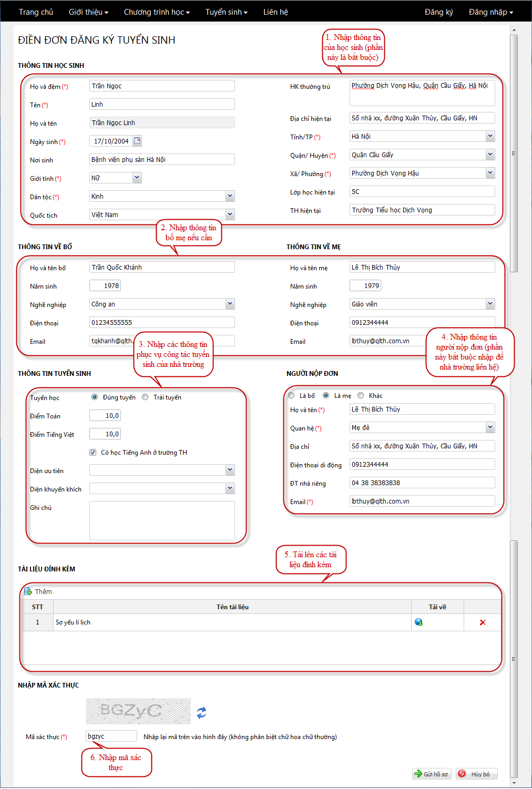The width and height of the screenshot is (532, 789).
Task: Open the Quan hệ dropdown
Action: (x=490, y=427)
